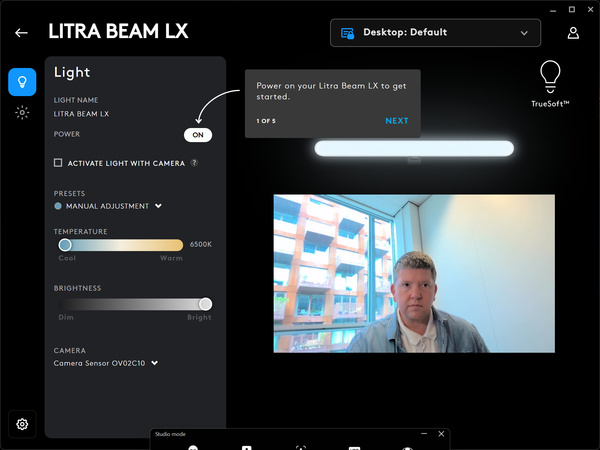The width and height of the screenshot is (600, 450).
Task: Enable Activate Light with Camera checkbox
Action: point(58,162)
